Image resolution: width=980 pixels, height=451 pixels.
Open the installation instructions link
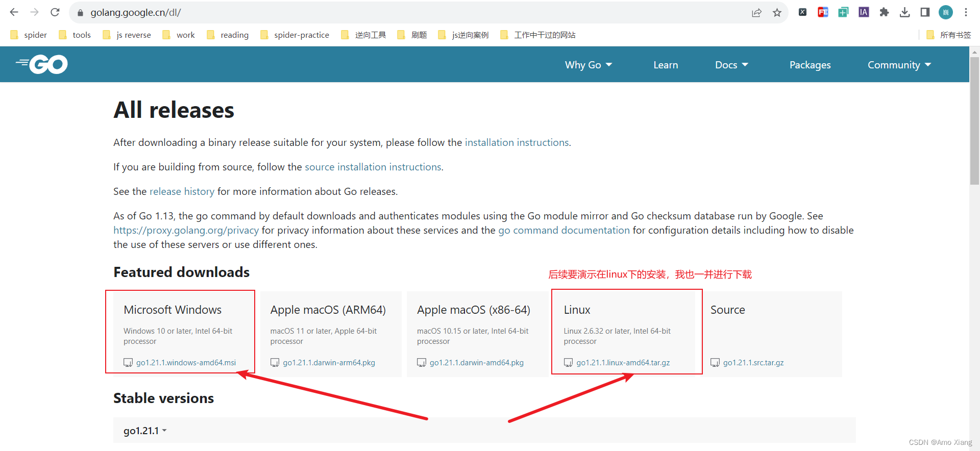tap(517, 142)
